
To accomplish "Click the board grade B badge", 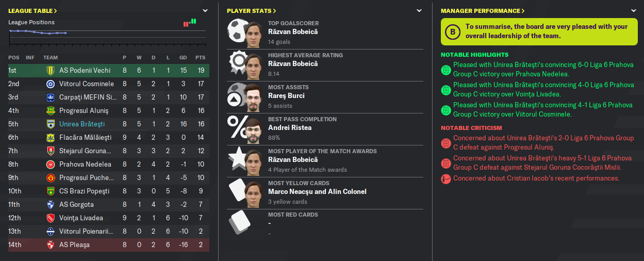I will [453, 32].
